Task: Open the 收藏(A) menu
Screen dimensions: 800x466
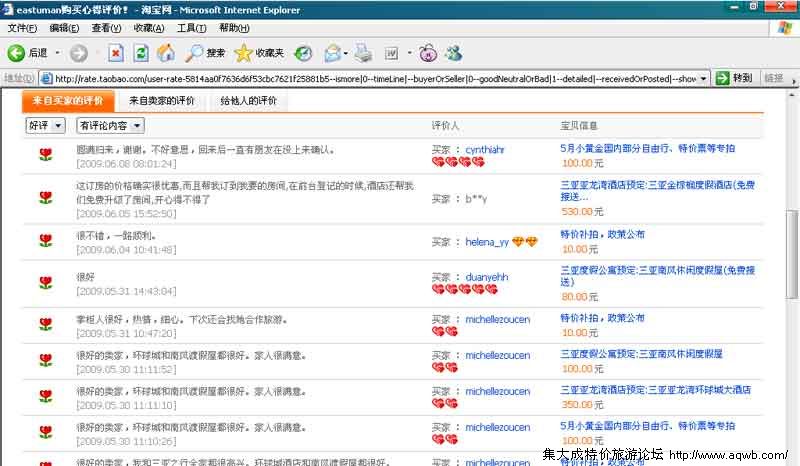Action: (148, 28)
